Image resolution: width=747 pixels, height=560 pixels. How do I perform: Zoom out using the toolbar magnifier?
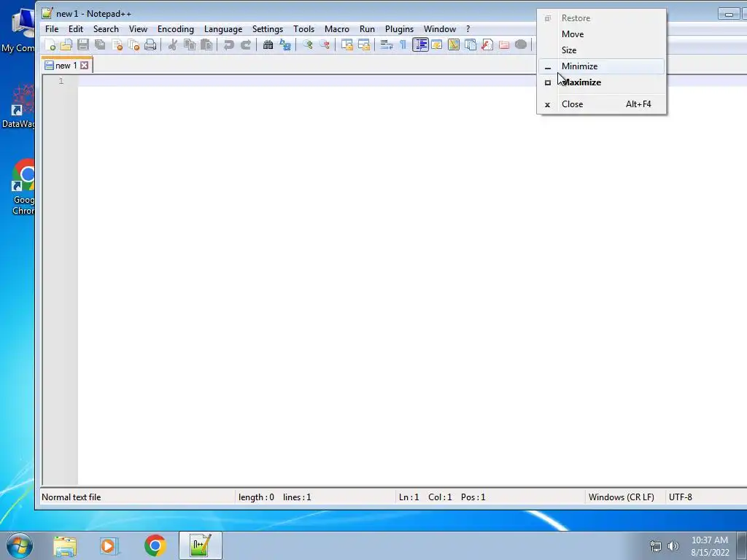pos(325,44)
